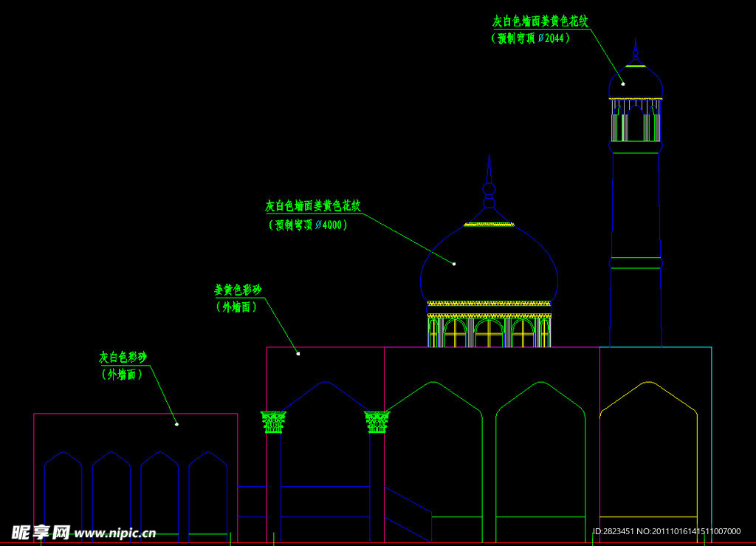Select the 姜黄色彩砂 annotation text
756x546 pixels.
tap(238, 290)
